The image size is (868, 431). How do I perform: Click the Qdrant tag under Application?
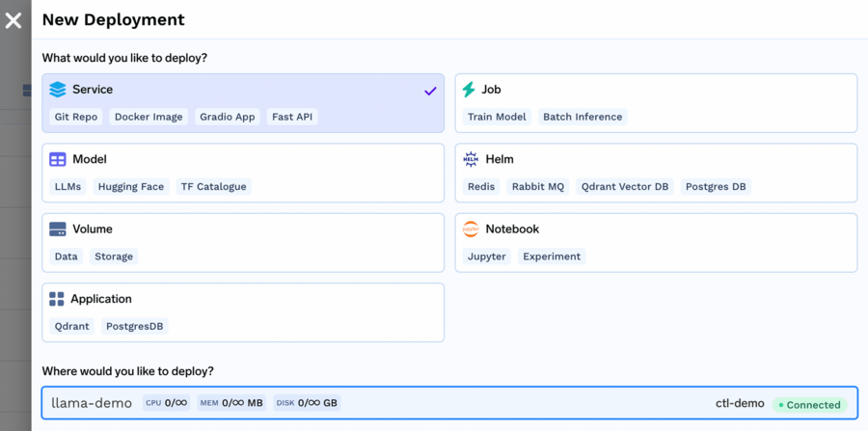(72, 326)
